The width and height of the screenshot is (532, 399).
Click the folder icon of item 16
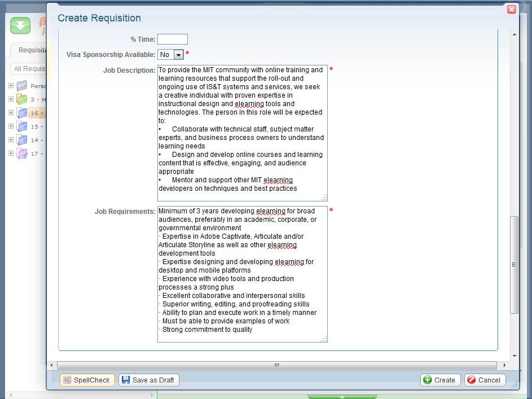tap(22, 113)
